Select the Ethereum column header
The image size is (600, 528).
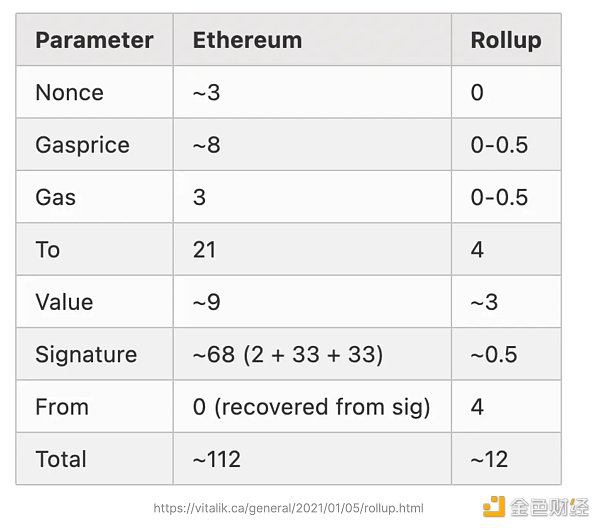(247, 40)
